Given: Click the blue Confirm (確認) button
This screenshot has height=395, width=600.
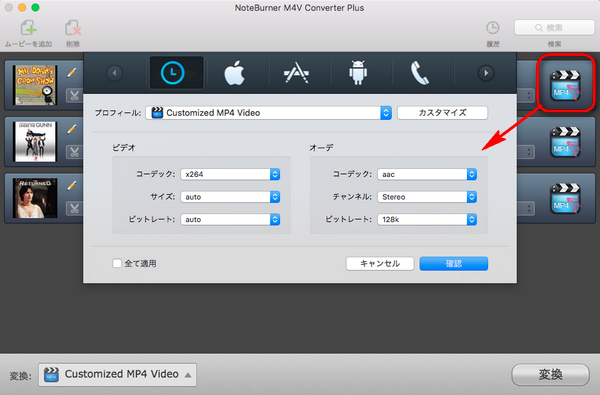Looking at the screenshot, I should (454, 263).
